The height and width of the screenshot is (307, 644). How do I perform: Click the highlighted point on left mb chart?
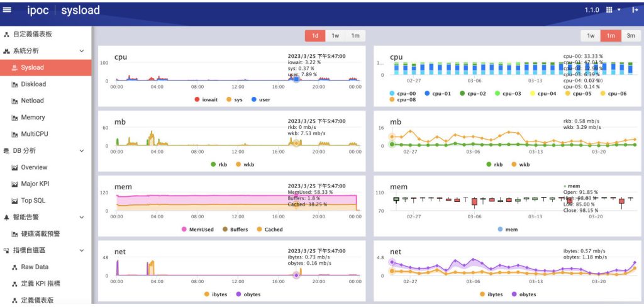296,143
